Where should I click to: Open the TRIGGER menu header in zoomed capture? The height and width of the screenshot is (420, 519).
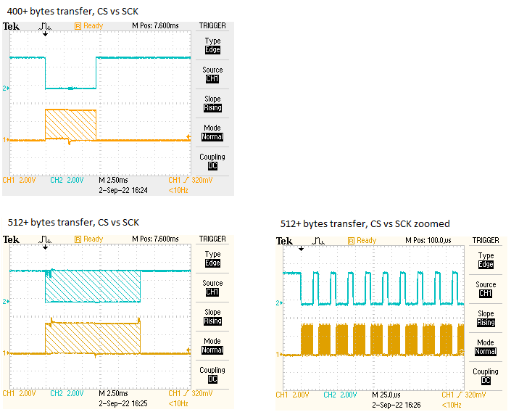coord(486,240)
